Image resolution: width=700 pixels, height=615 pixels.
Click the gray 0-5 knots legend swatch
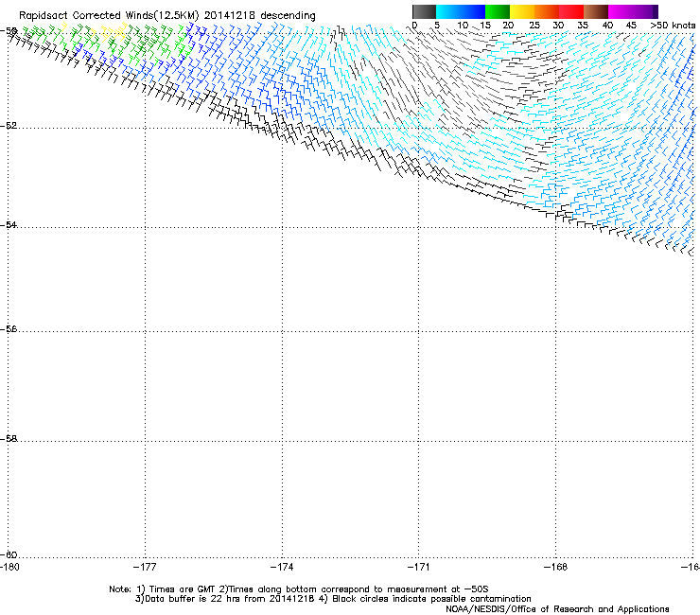(424, 11)
